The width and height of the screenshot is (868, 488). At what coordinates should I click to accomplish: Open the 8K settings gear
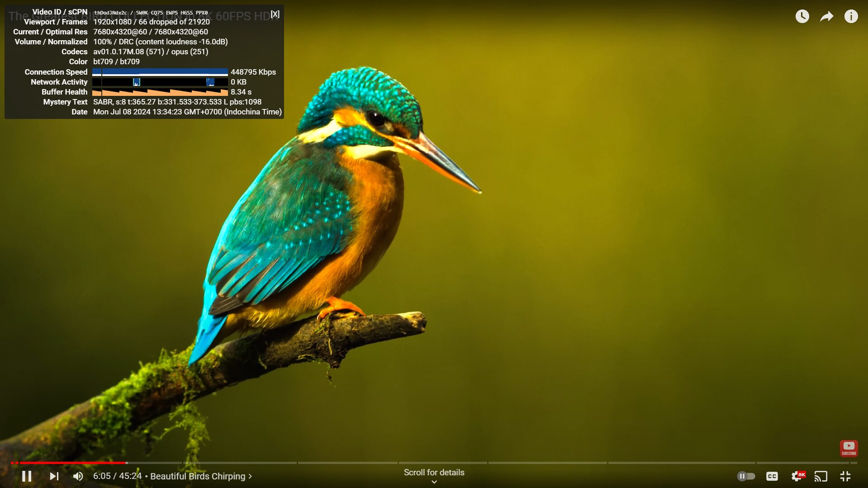798,476
